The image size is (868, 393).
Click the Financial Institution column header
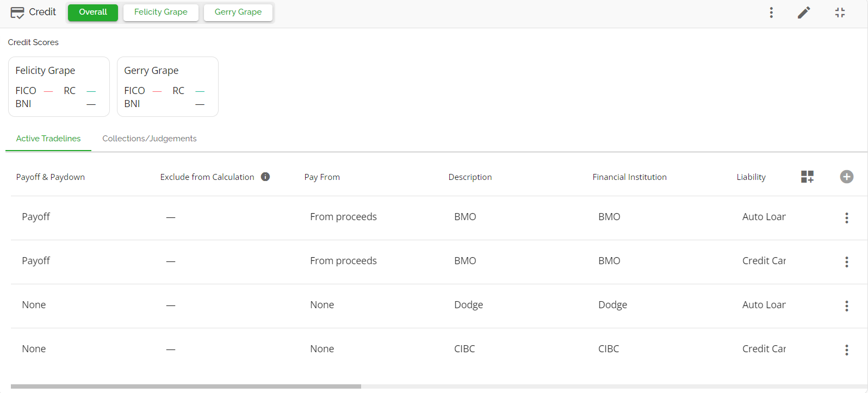click(x=629, y=177)
